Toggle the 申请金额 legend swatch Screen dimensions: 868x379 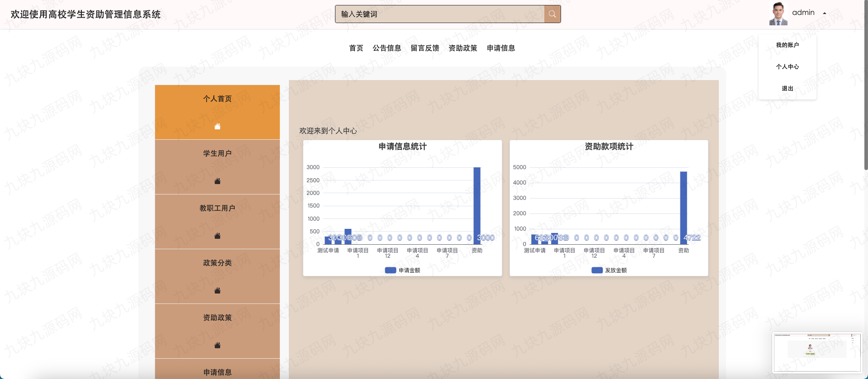click(x=391, y=270)
